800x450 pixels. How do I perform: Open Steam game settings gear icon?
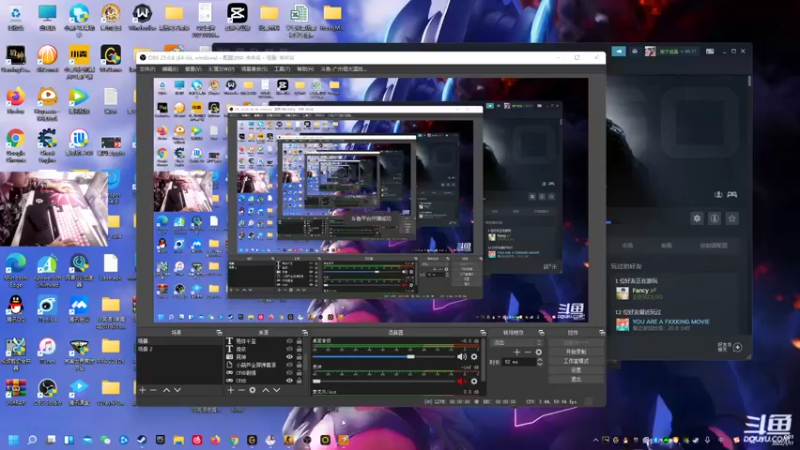click(x=697, y=218)
